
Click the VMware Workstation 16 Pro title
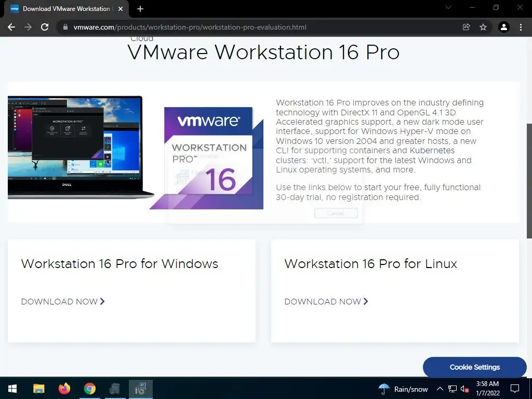pos(263,52)
